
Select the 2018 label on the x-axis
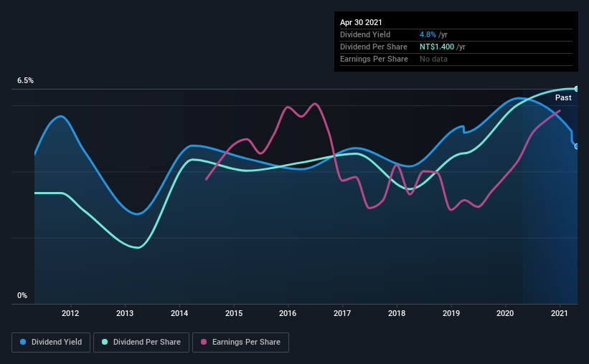pos(397,313)
